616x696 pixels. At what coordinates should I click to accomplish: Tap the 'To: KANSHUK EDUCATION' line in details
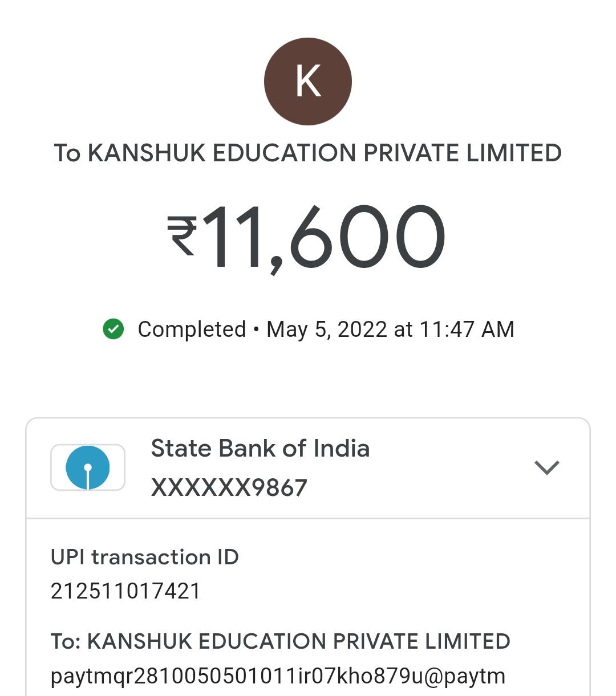point(280,641)
